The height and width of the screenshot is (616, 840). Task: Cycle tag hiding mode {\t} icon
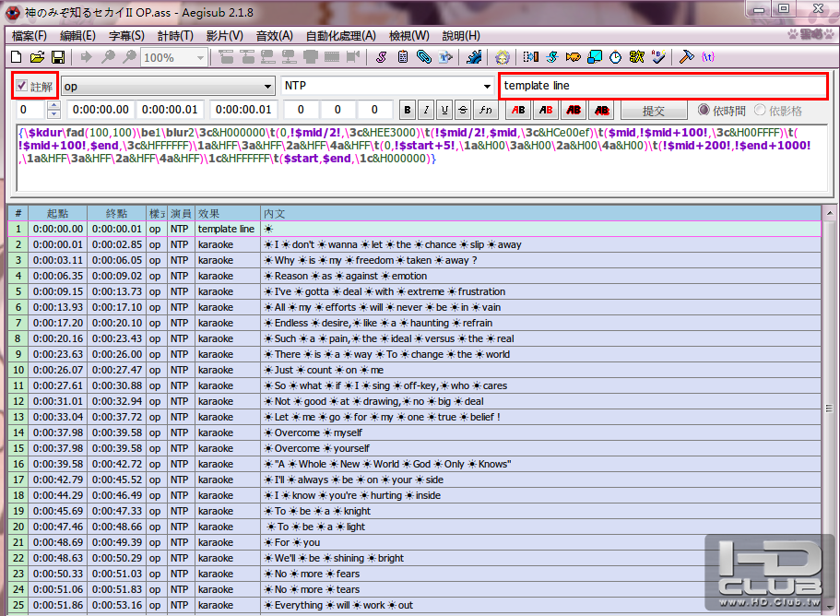(707, 57)
